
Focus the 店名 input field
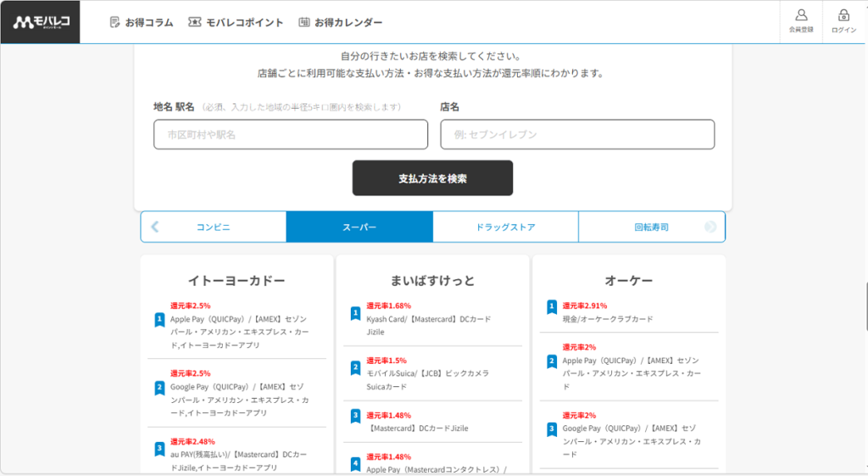(577, 134)
